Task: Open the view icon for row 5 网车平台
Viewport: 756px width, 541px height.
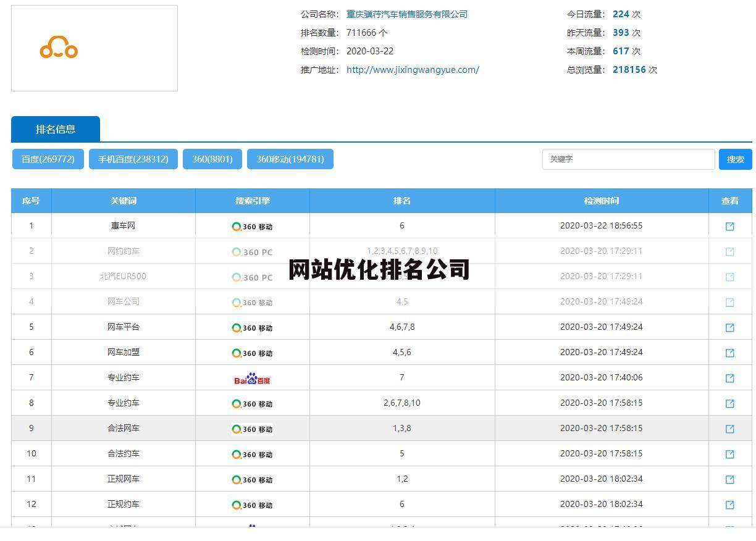Action: 729,328
